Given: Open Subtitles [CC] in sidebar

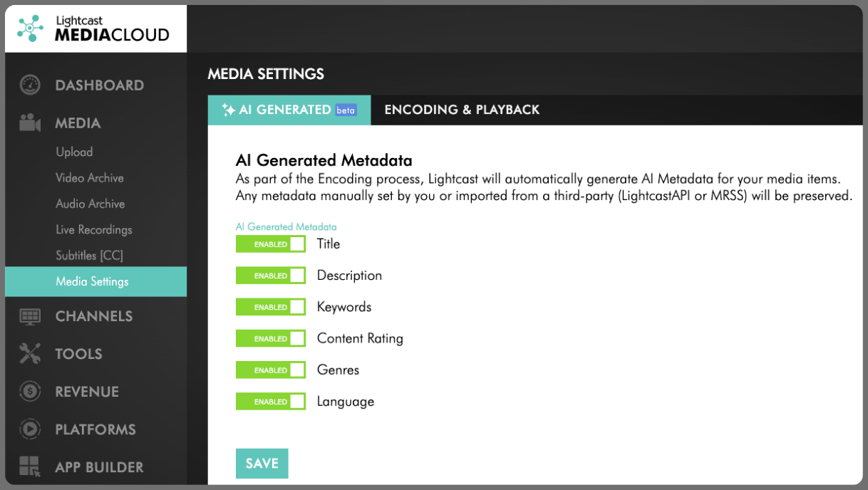Looking at the screenshot, I should [90, 256].
